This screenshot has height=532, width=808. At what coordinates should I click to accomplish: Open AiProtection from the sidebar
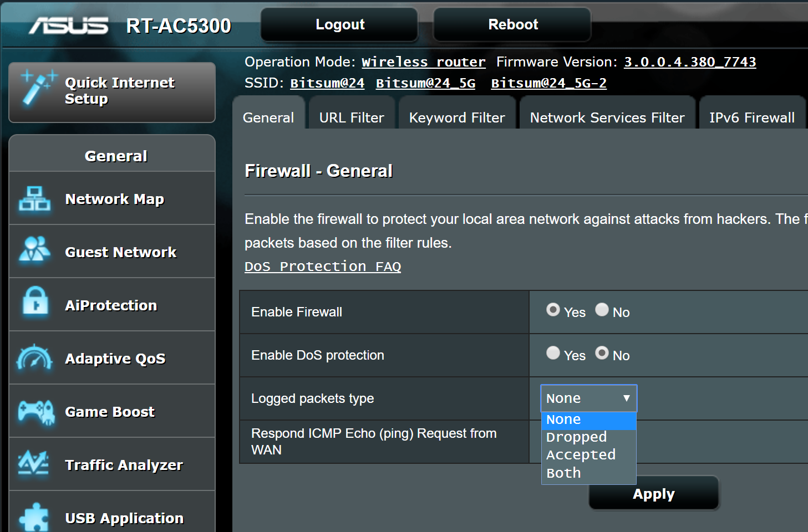pos(112,305)
